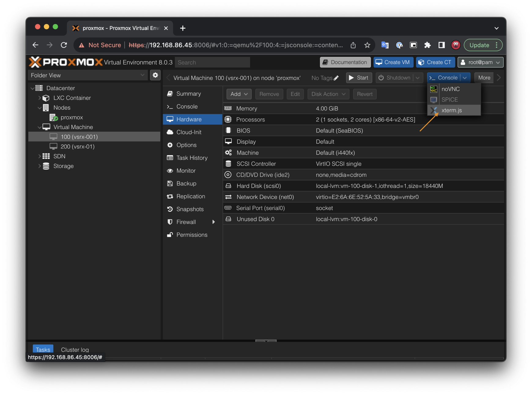Click the No Tags pencil edit icon
532x396 pixels.
pos(336,78)
